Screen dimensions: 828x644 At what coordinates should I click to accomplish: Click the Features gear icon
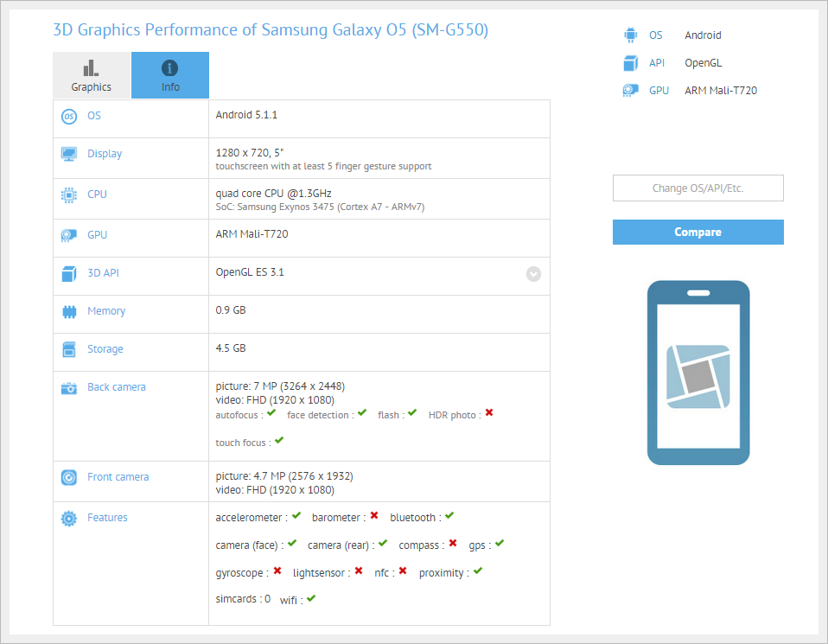pyautogui.click(x=69, y=519)
